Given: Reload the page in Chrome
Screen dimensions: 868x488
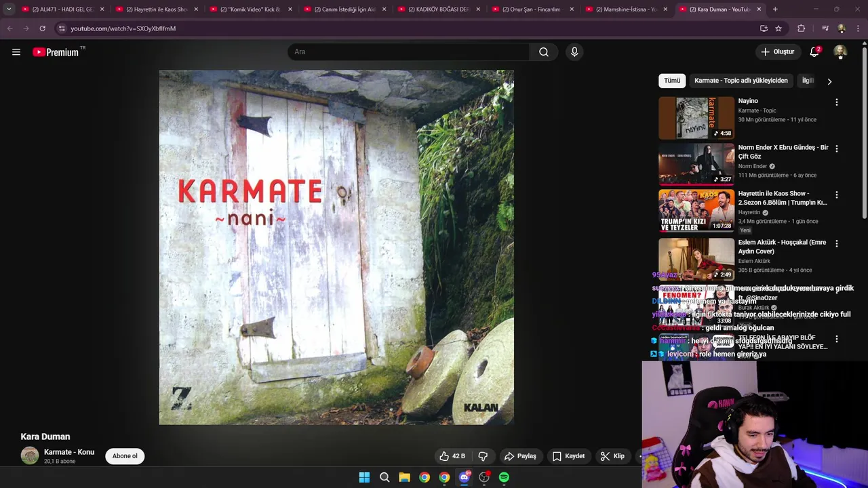Looking at the screenshot, I should click(42, 28).
